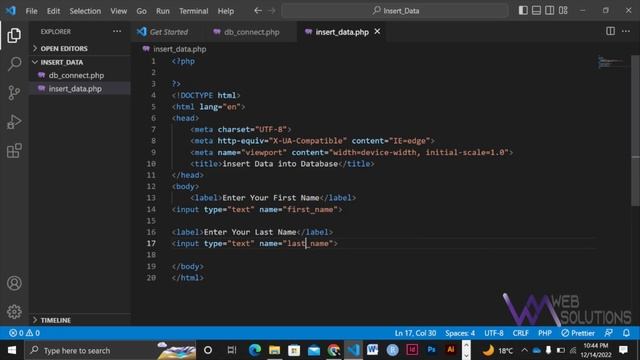Collapse the INSERT_DATA folder section
The image size is (640, 360).
(80, 62)
